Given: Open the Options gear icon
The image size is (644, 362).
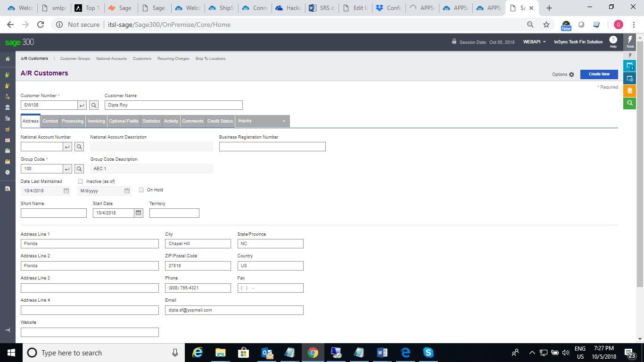Looking at the screenshot, I should tap(571, 74).
